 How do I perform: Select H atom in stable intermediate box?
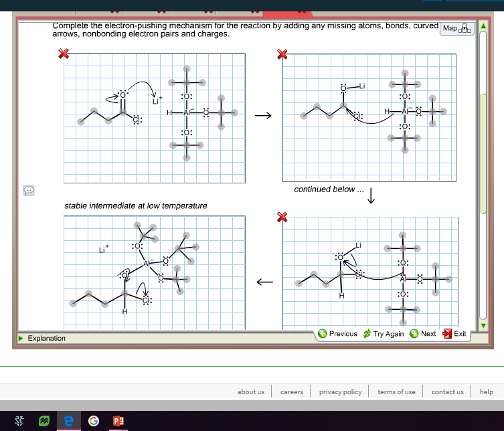click(124, 311)
